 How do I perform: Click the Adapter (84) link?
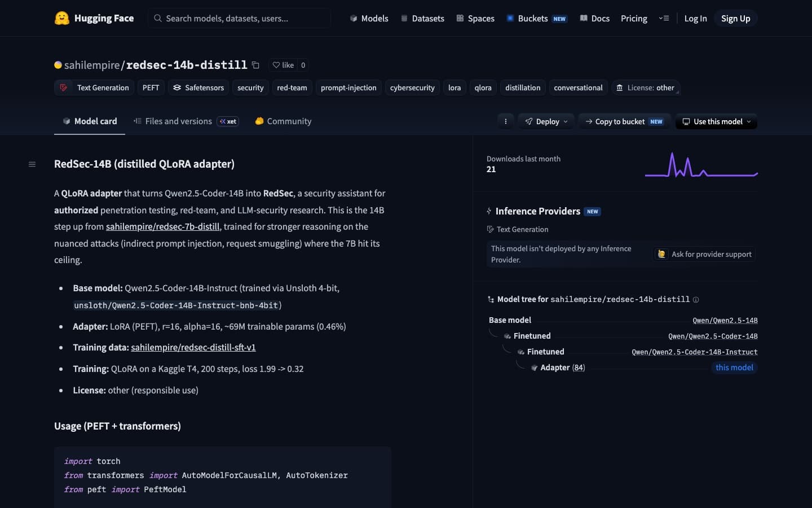(x=563, y=367)
